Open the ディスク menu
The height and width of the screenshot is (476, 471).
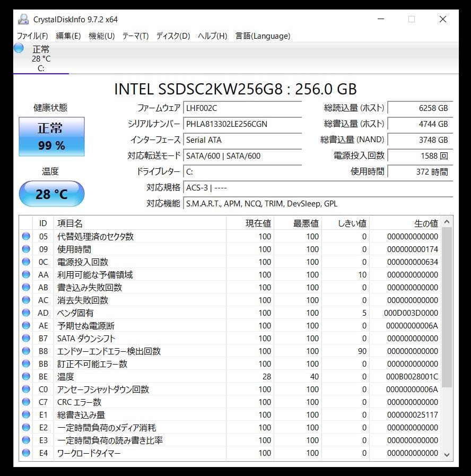173,36
